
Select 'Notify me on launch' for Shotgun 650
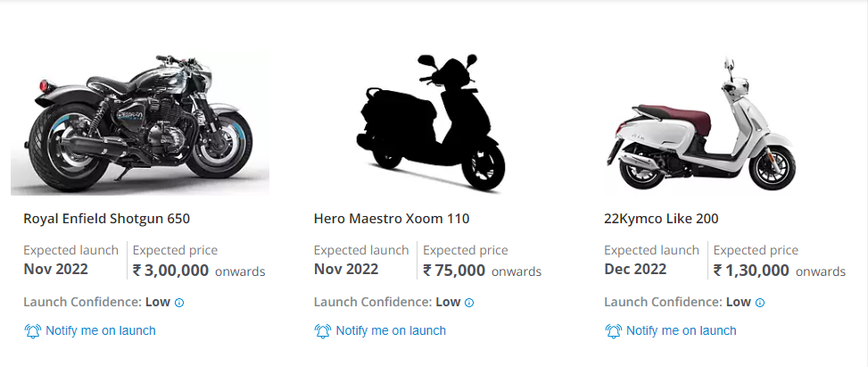click(101, 330)
